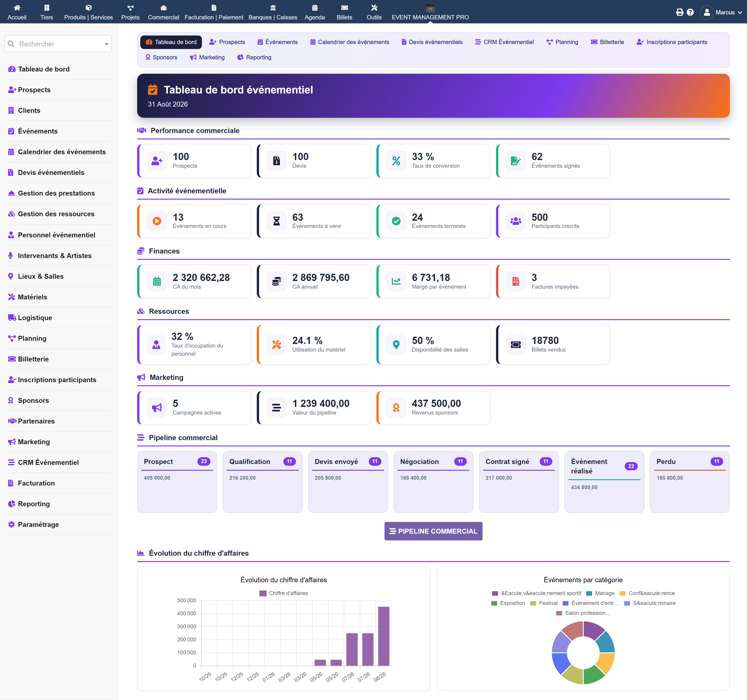Screen dimensions: 747x700
Task: Click the Logistique truck icon in sidebar
Action: (12, 317)
